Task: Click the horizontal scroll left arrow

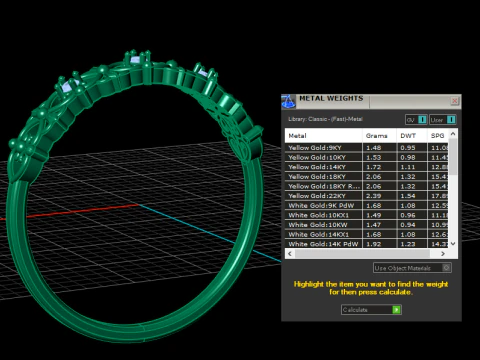Action: pyautogui.click(x=290, y=254)
